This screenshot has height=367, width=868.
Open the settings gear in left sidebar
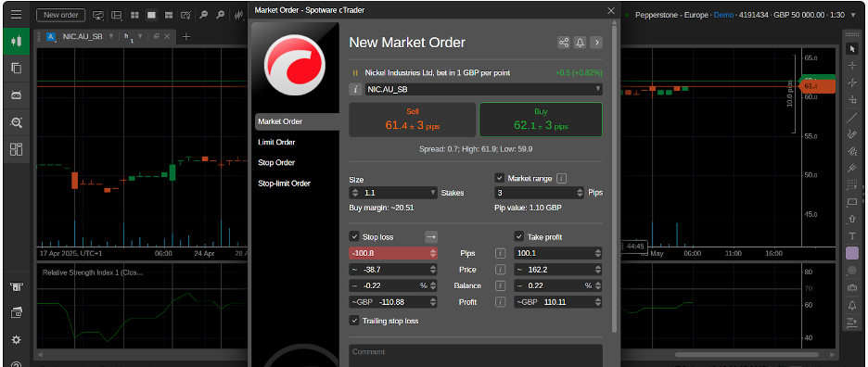[16, 340]
